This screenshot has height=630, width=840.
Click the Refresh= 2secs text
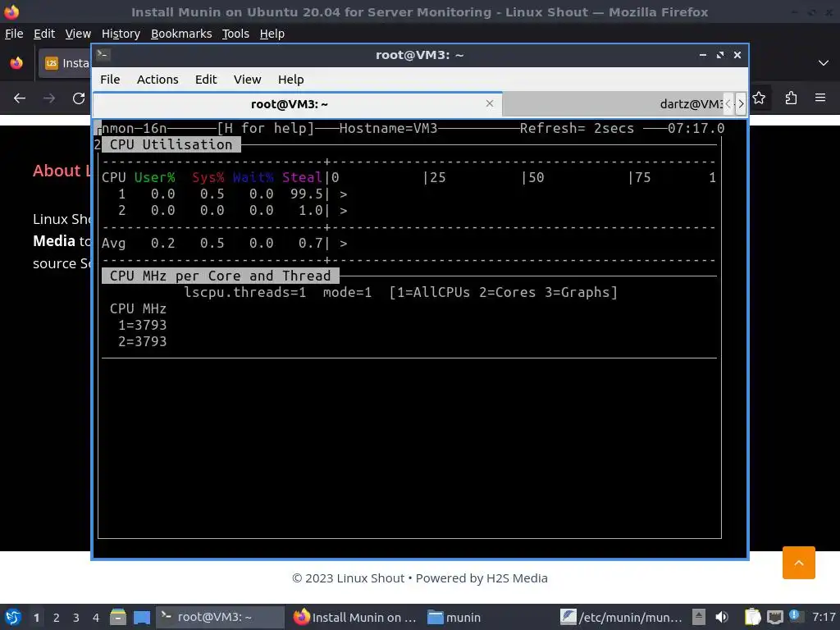click(x=577, y=129)
